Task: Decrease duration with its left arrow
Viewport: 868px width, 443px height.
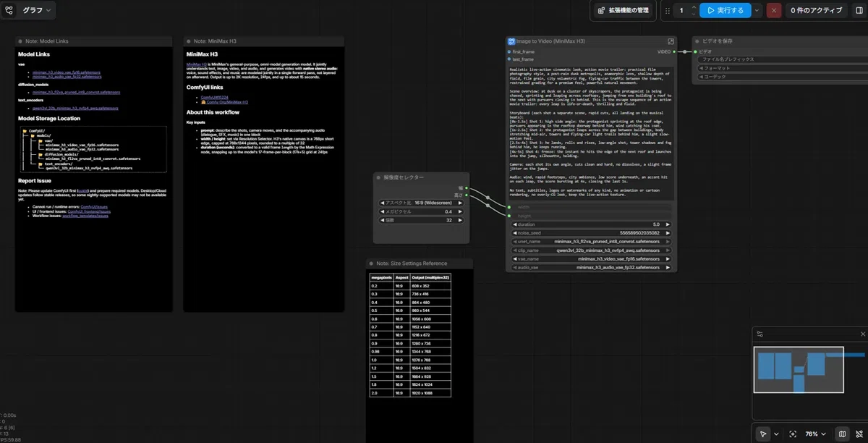Action: [514, 225]
